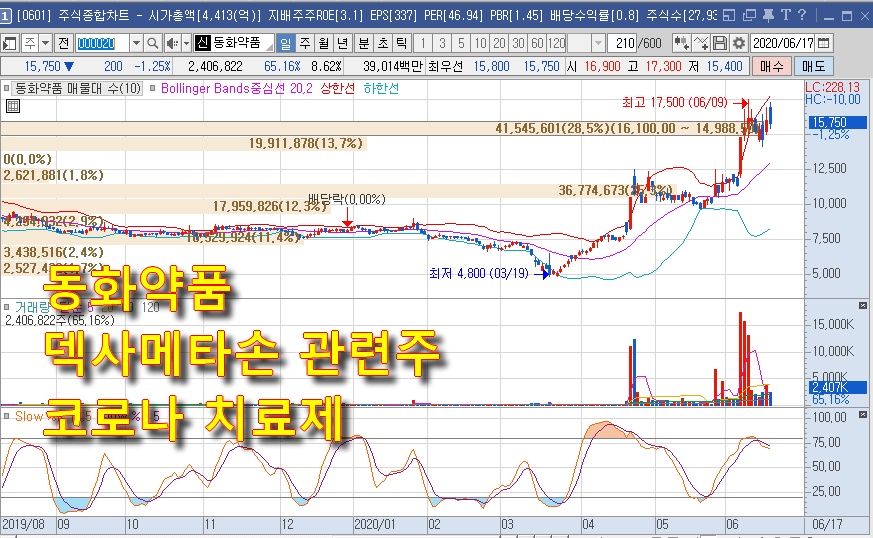Toggle the 동화약품 매물대 legend marker
This screenshot has height=538, width=873.
pos(6,88)
